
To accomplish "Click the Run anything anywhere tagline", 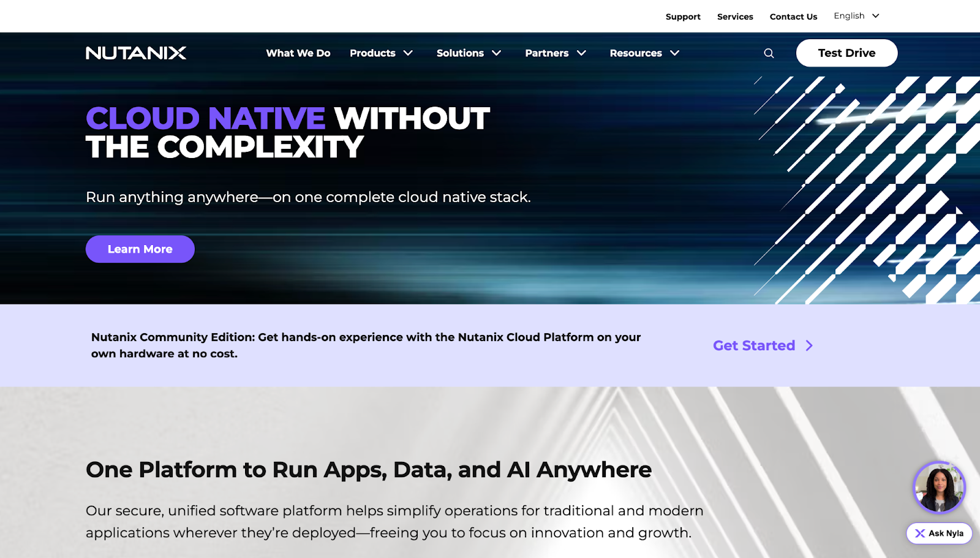I will tap(308, 197).
